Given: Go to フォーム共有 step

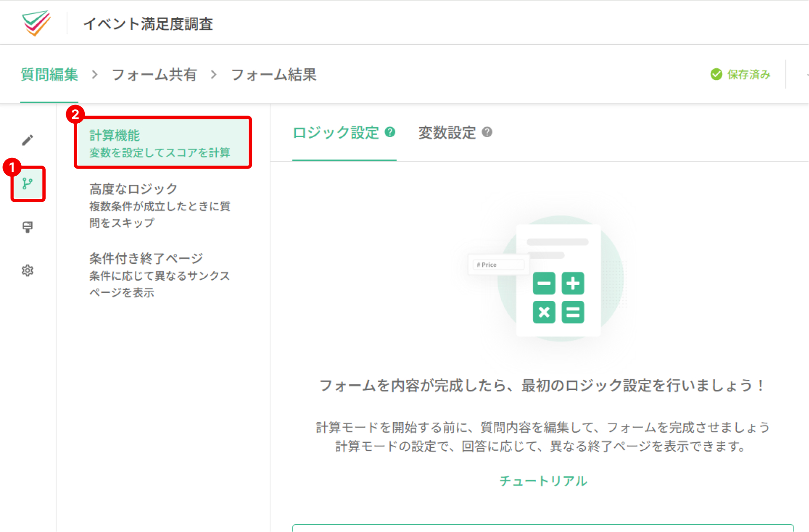Looking at the screenshot, I should (154, 75).
